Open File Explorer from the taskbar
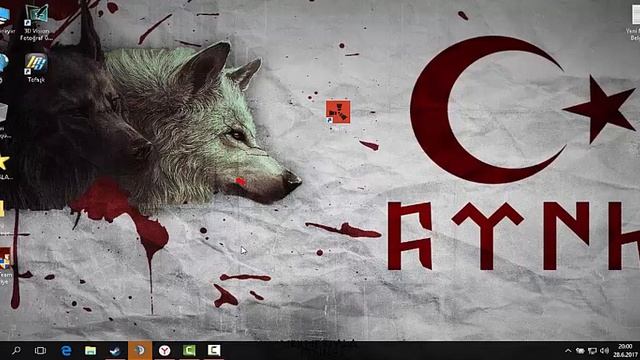This screenshot has width=640, height=360. click(x=90, y=350)
